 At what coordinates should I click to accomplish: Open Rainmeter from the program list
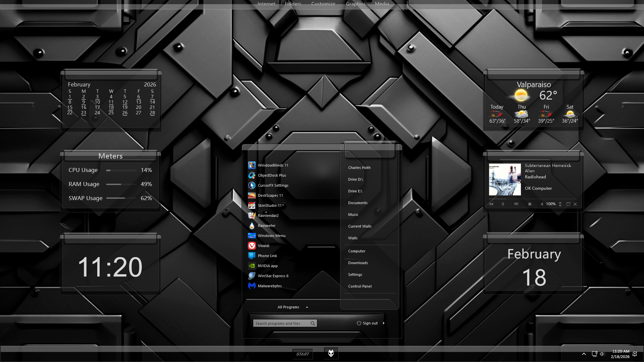click(x=266, y=226)
